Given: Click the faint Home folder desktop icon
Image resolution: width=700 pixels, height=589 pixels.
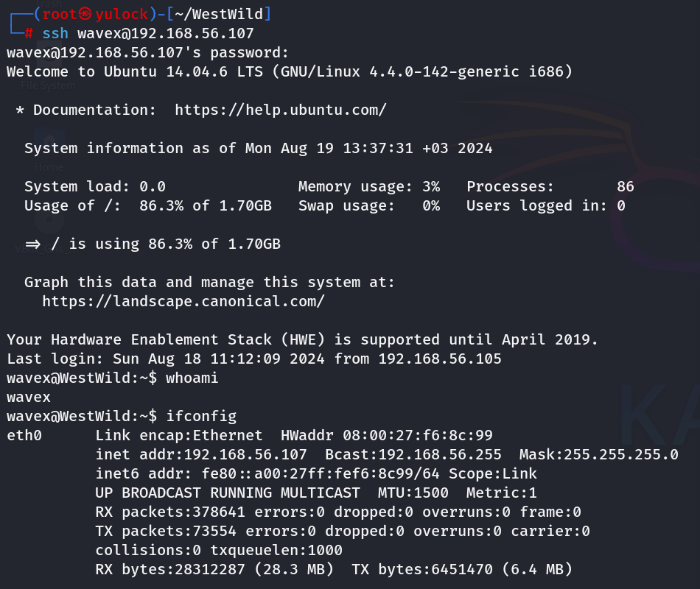Looking at the screenshot, I should click(49, 146).
